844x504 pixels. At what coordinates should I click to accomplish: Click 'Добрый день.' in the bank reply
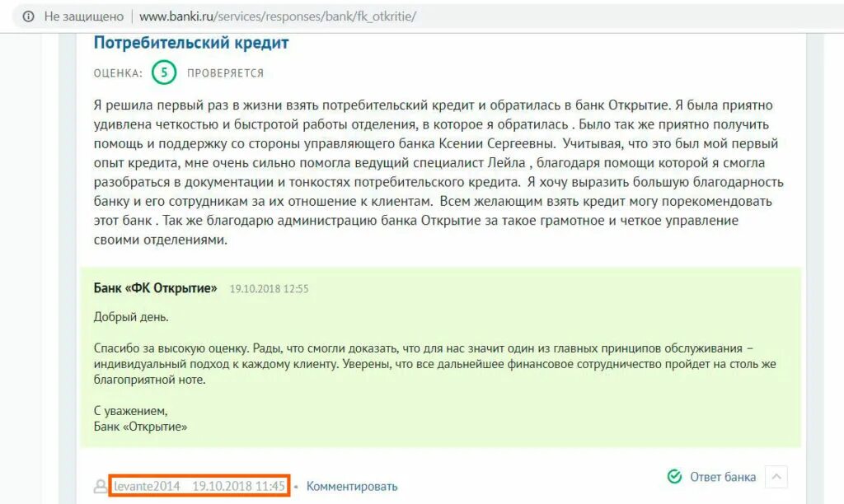[x=131, y=317]
